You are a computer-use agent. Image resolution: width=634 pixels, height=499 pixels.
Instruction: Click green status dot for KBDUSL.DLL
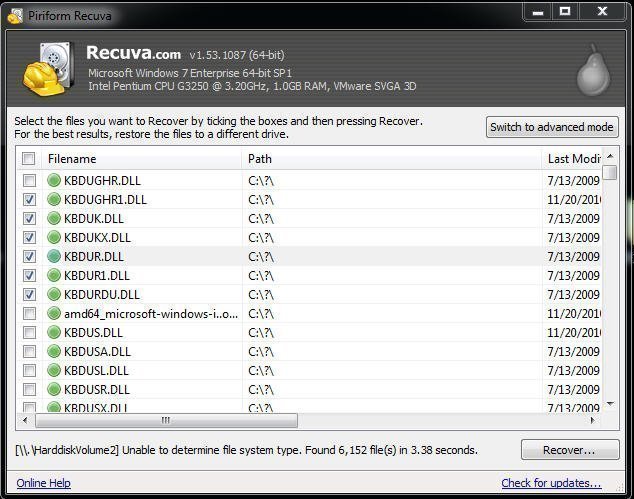coord(54,370)
